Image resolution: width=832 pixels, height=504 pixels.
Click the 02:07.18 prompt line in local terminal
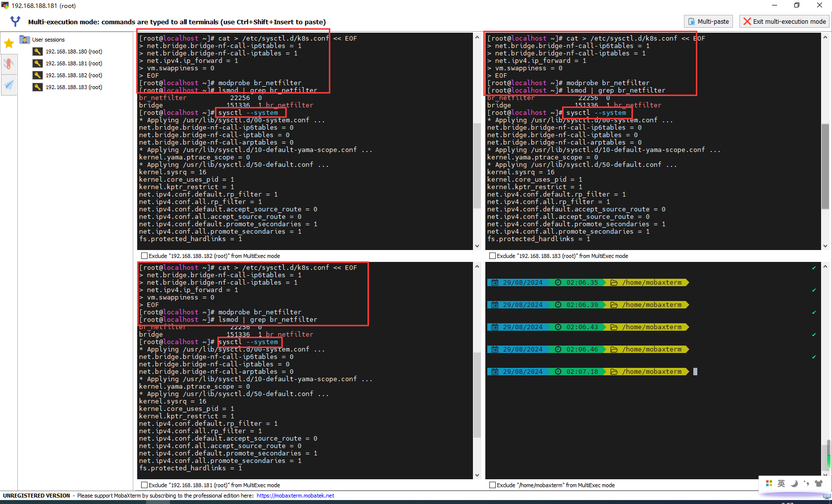point(588,372)
